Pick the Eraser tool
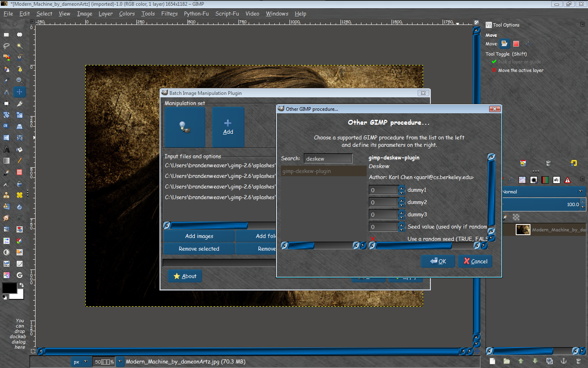Image resolution: width=588 pixels, height=368 pixels. [20, 172]
